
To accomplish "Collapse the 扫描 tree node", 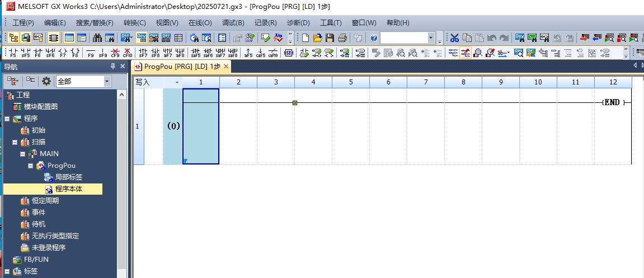I will tap(15, 142).
